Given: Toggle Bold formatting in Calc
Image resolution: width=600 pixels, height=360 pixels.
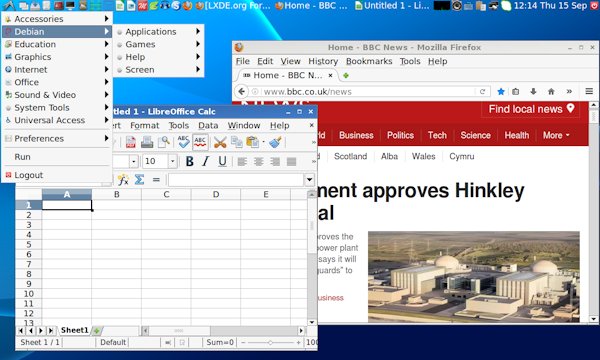Looking at the screenshot, I should click(189, 161).
